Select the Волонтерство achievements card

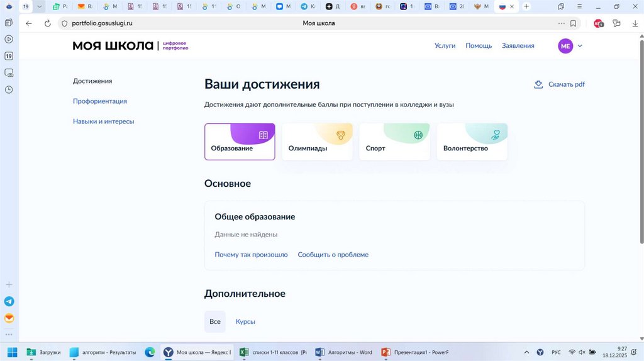tap(472, 142)
